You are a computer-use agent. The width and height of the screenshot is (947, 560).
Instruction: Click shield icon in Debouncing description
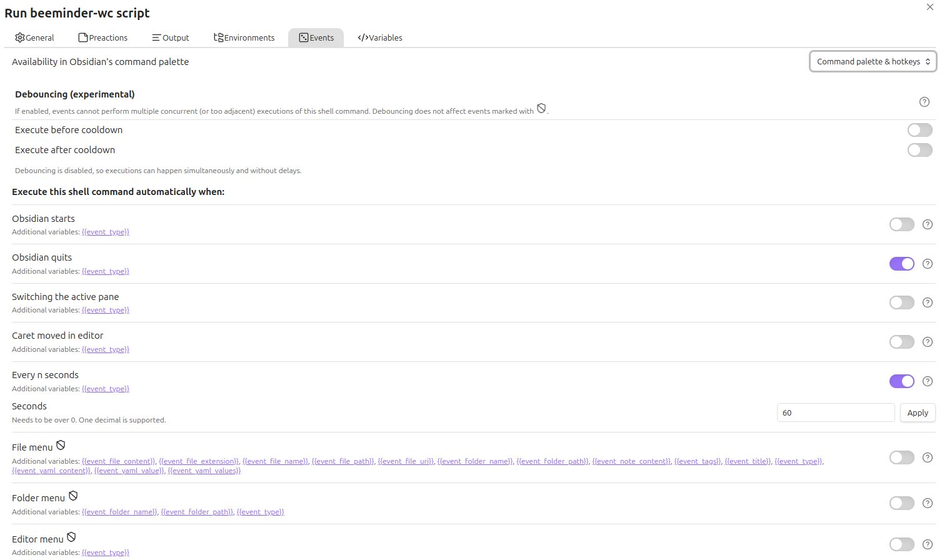coord(541,109)
